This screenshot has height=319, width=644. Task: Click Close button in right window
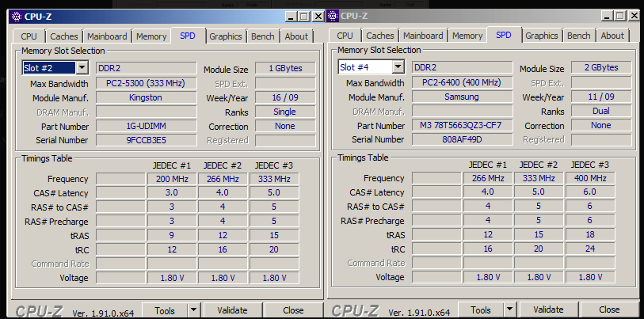click(x=609, y=310)
